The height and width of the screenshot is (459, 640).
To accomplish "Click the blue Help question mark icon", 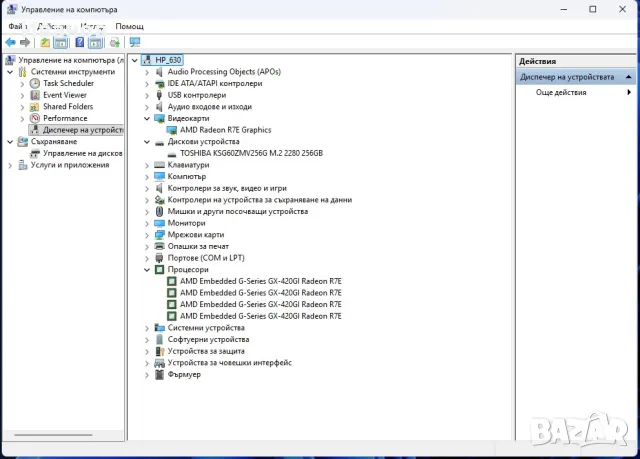I will (80, 42).
